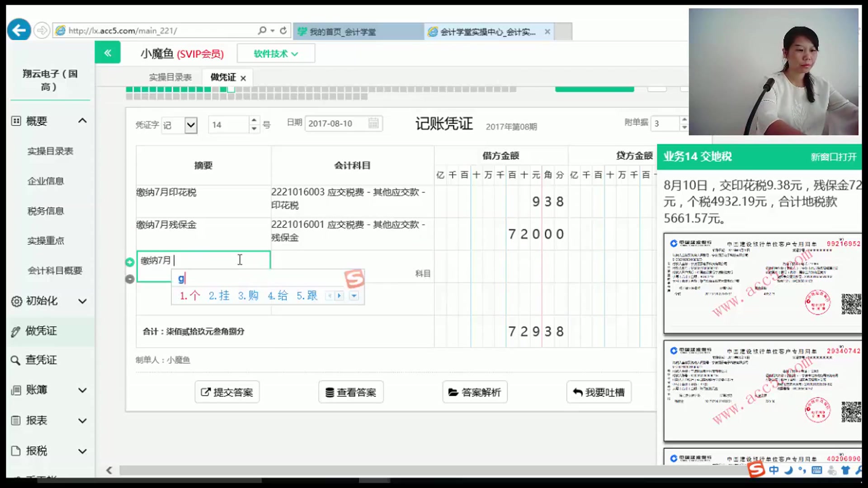Viewport: 868px width, 488px height.
Task: Expand the 软件技术 dropdown
Action: click(276, 54)
